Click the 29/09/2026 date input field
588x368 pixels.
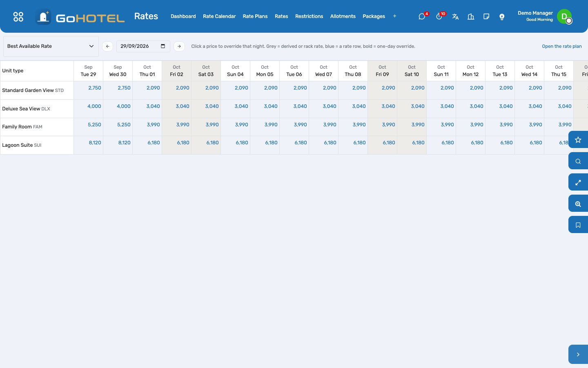(143, 46)
